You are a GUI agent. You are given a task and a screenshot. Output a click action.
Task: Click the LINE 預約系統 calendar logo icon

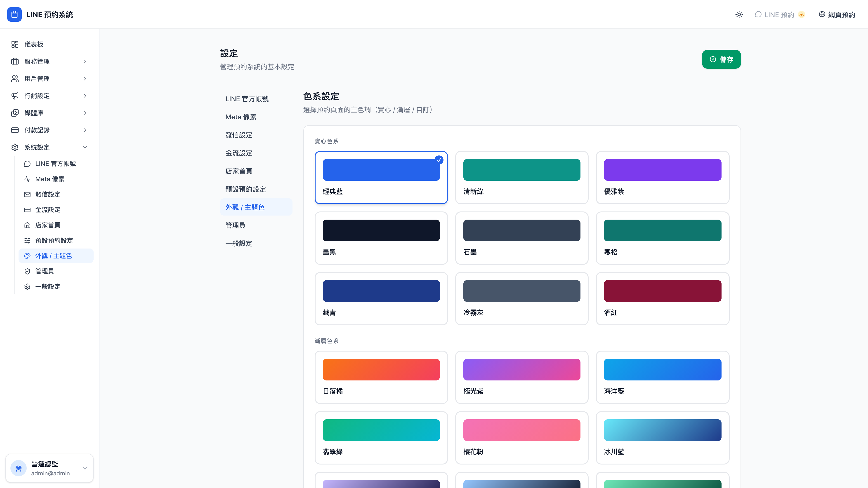pyautogui.click(x=14, y=14)
